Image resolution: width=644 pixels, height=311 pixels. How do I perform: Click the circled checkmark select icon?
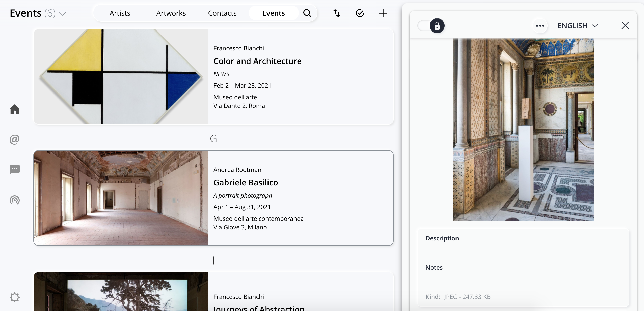(x=360, y=13)
